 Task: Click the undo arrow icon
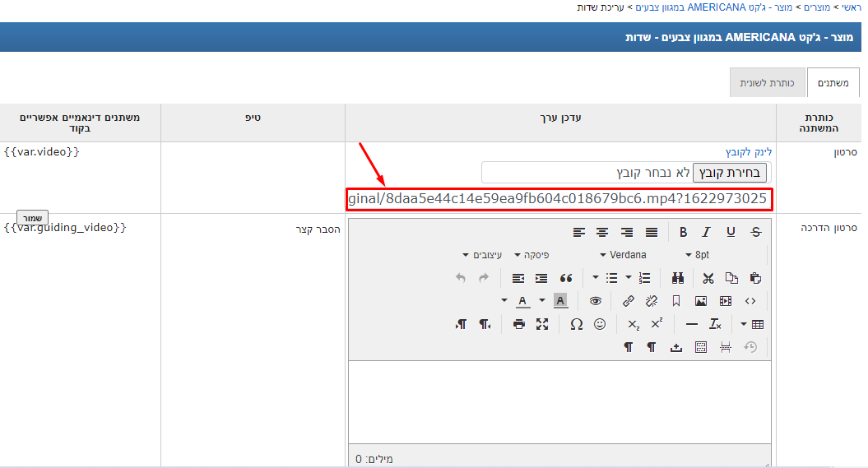(x=461, y=278)
